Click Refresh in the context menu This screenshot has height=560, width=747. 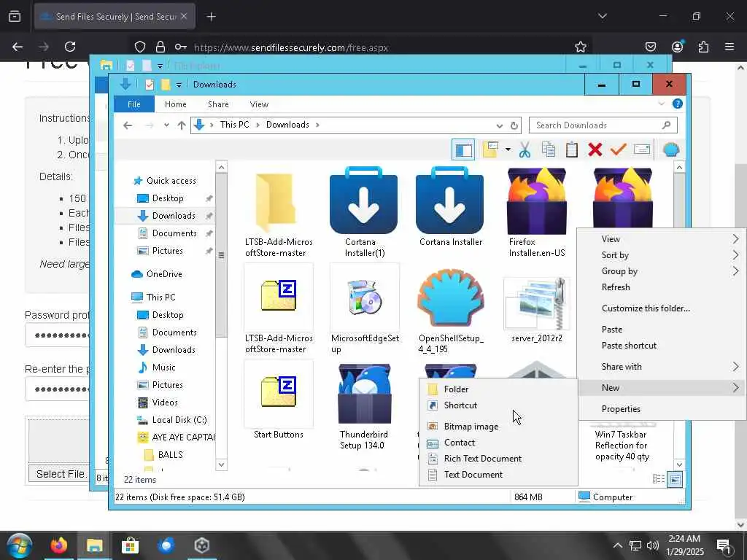coord(661,287)
